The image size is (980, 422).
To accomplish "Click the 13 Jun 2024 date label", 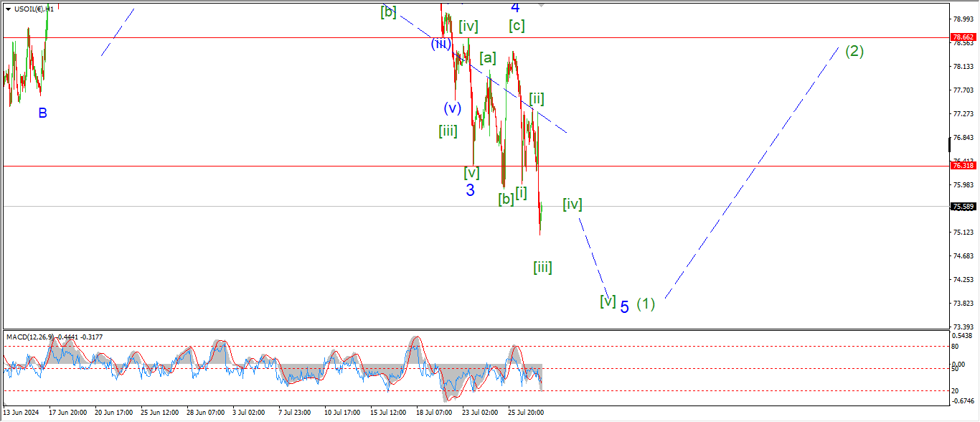I will 22,413.
